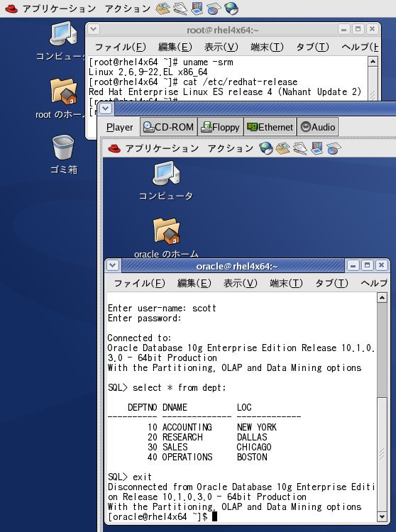Toggle the Floppy device button
The width and height of the screenshot is (396, 532).
220,127
